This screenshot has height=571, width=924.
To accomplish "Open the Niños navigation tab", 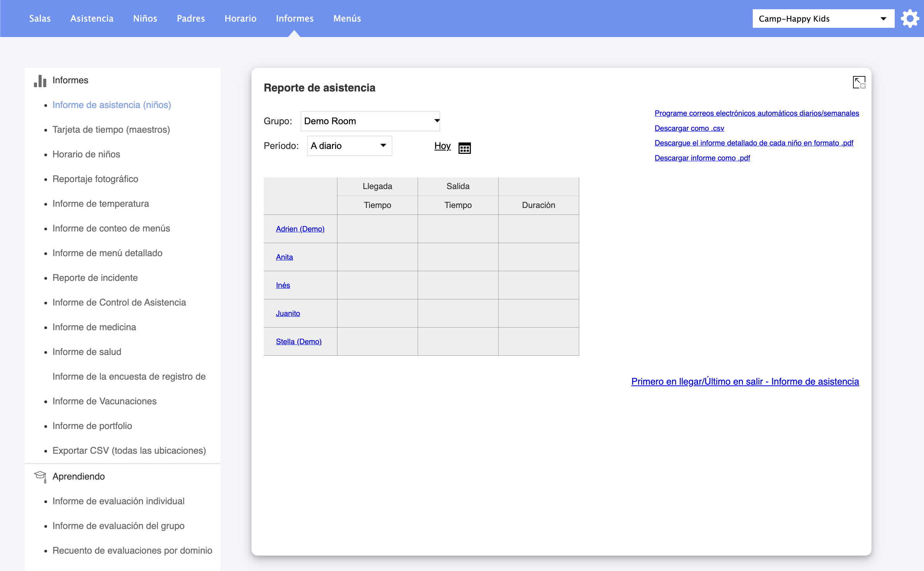I will [145, 19].
